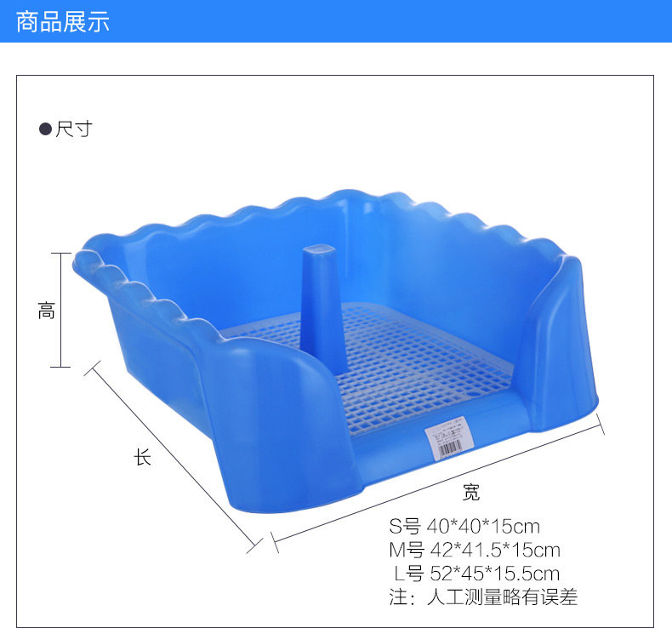Click the 高 height dimension label
The height and width of the screenshot is (628, 672).
point(46,311)
